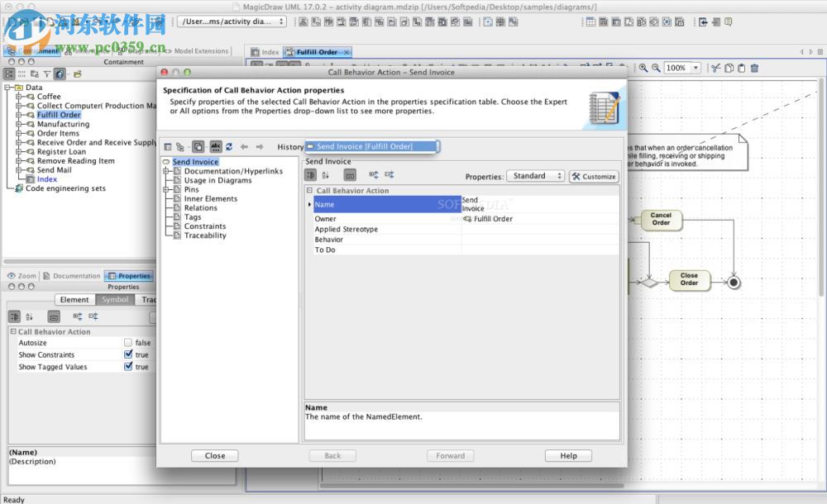827x504 pixels.
Task: Enable the Autosize checkbox for Call Behavior Action
Action: 130,342
